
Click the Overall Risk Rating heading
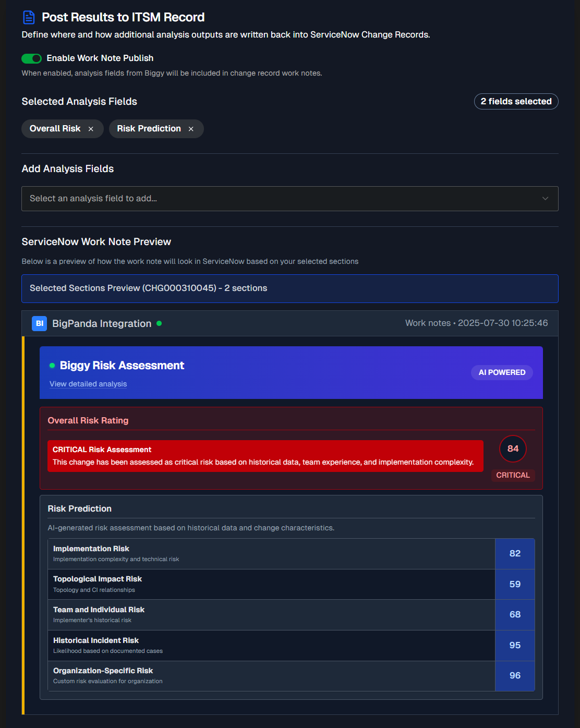(88, 420)
